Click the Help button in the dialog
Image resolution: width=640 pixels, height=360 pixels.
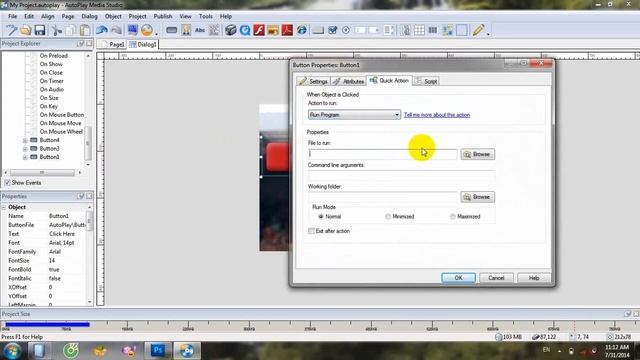click(x=534, y=278)
